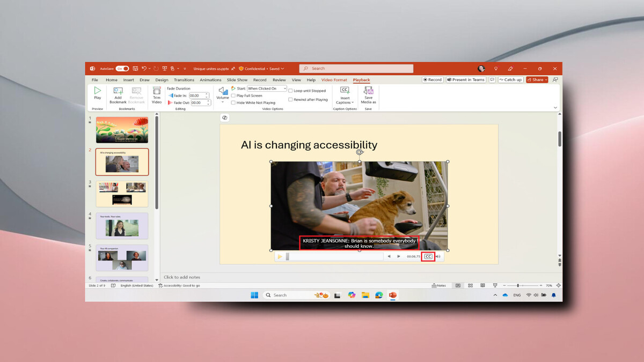Open File Explorer from the taskbar
The width and height of the screenshot is (644, 362).
point(365,295)
